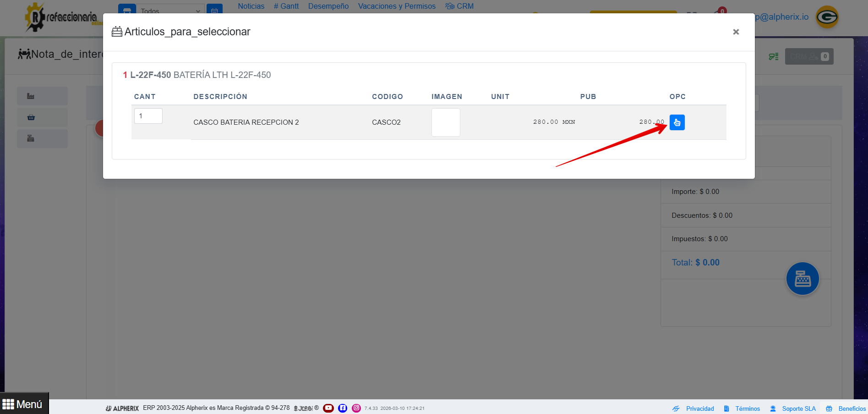This screenshot has height=414, width=868.
Task: Open the cash register sidebar button
Action: pyautogui.click(x=42, y=138)
